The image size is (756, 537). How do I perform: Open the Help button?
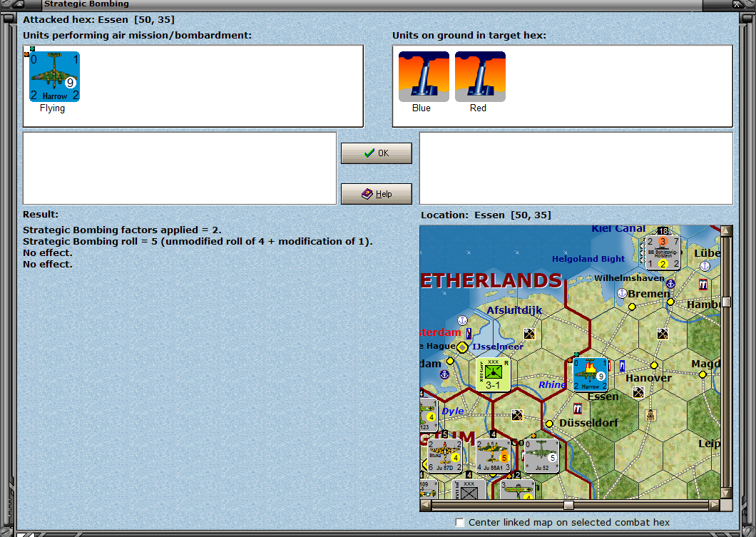[x=377, y=194]
